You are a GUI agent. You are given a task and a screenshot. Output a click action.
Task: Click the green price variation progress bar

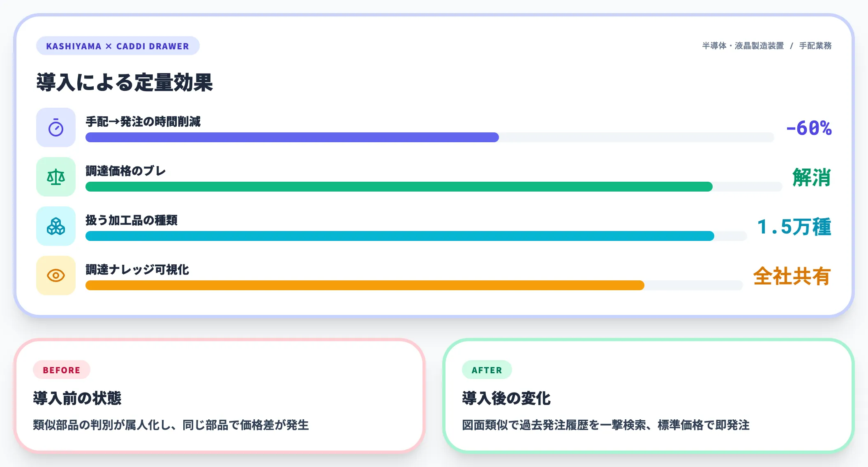click(399, 187)
